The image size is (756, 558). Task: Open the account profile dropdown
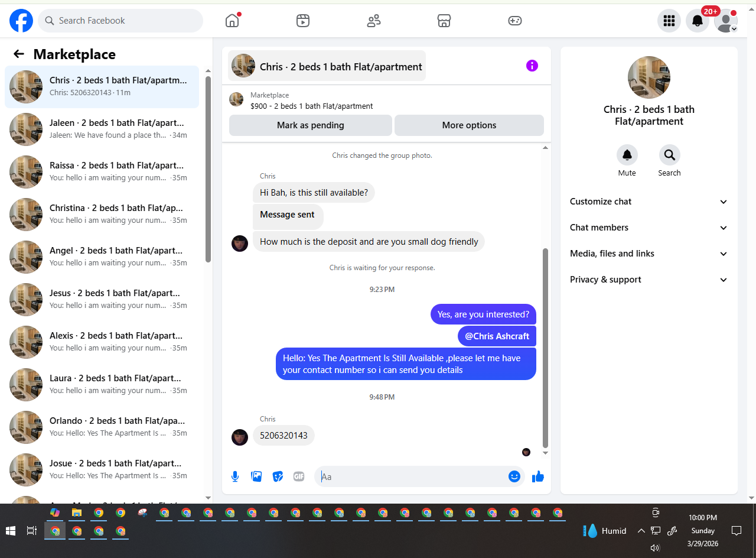726,21
